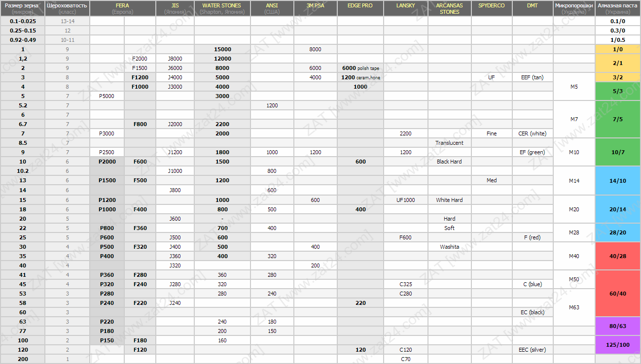This screenshot has height=364, width=641.
Task: Click the 'Алмазная паста' column header
Action: (618, 8)
